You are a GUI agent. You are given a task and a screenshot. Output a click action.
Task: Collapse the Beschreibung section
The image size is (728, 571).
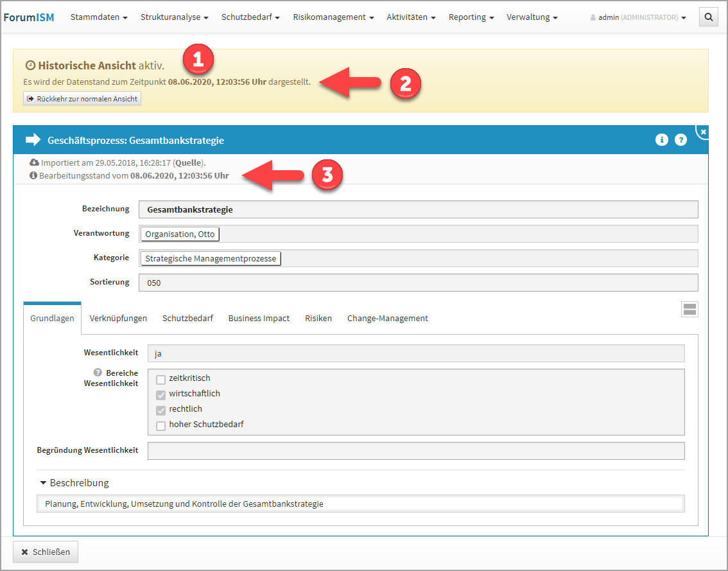click(74, 483)
